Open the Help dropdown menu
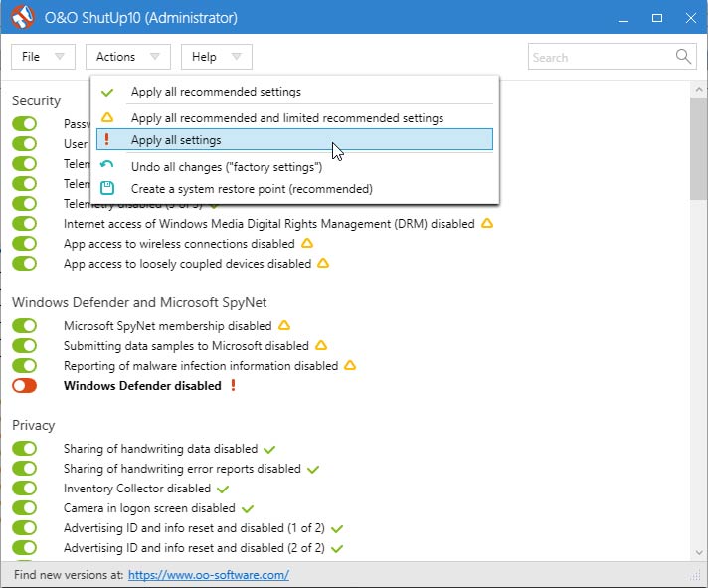Viewport: 708px width, 588px height. [x=217, y=57]
